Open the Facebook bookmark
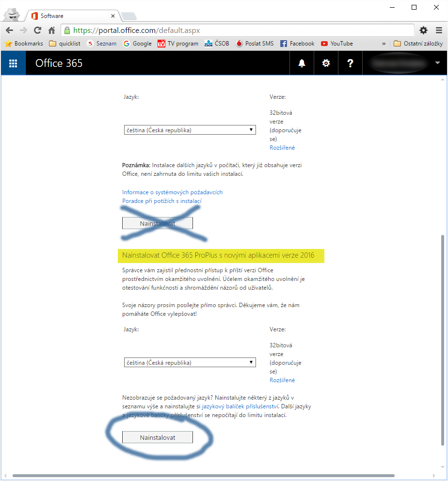Viewport: 448px width, 481px height. [x=297, y=44]
